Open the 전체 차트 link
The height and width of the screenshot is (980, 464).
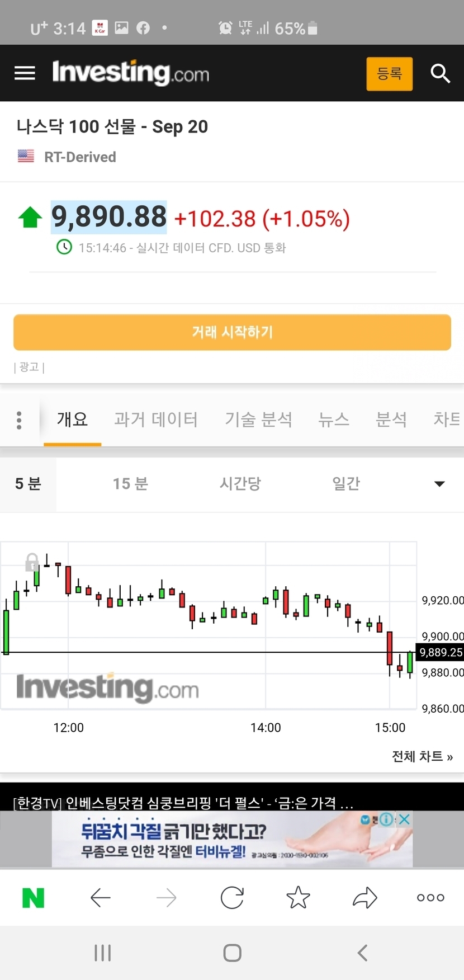coord(422,756)
